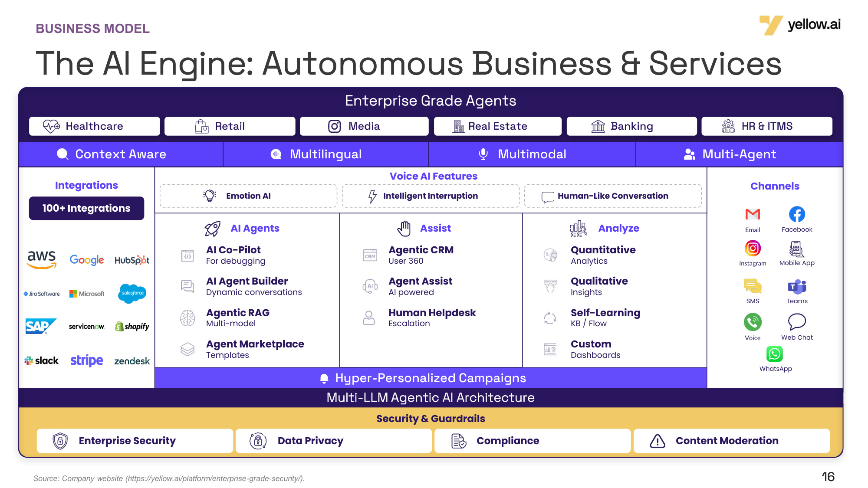
Task: Select the Facebook channel icon
Action: (x=797, y=214)
